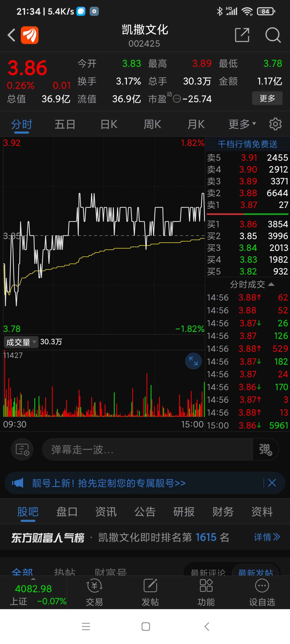The image size is (290, 644).
Task: Open the danmaku list settings icon
Action: tap(22, 449)
